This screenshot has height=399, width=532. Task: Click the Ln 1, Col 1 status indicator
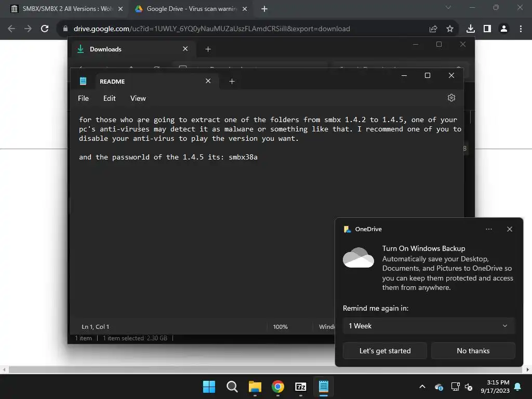point(96,327)
